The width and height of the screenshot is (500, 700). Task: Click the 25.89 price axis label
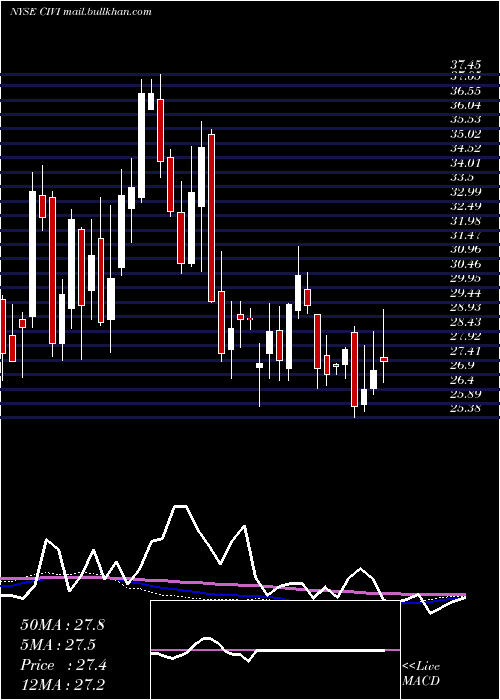(x=466, y=394)
